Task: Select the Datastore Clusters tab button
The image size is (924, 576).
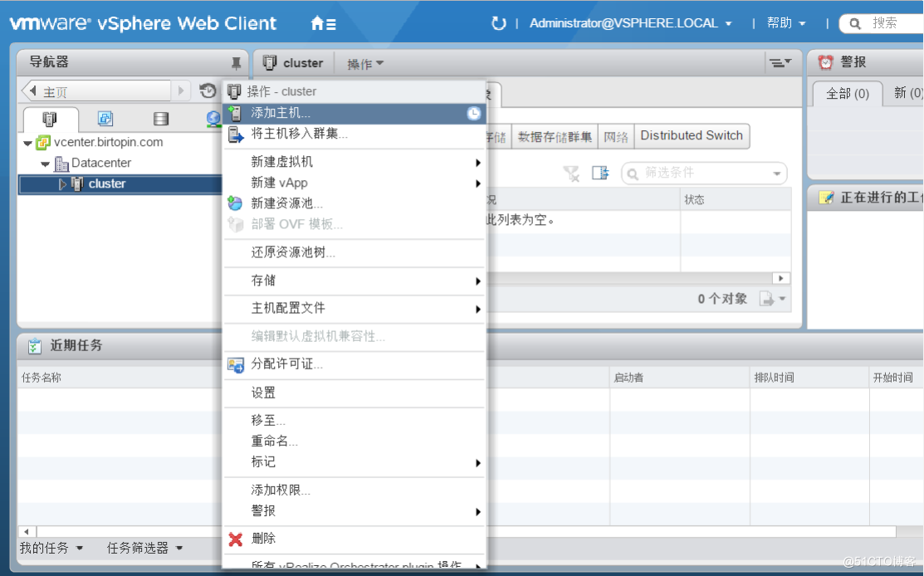Action: click(555, 137)
